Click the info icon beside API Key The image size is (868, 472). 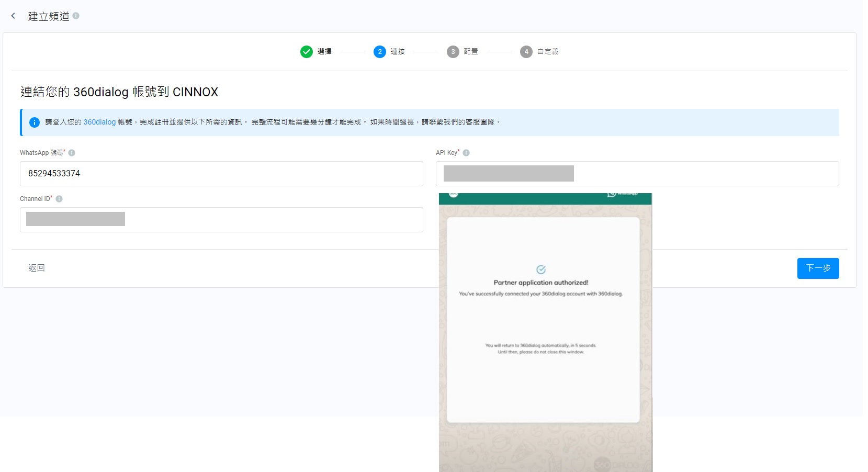pos(466,153)
